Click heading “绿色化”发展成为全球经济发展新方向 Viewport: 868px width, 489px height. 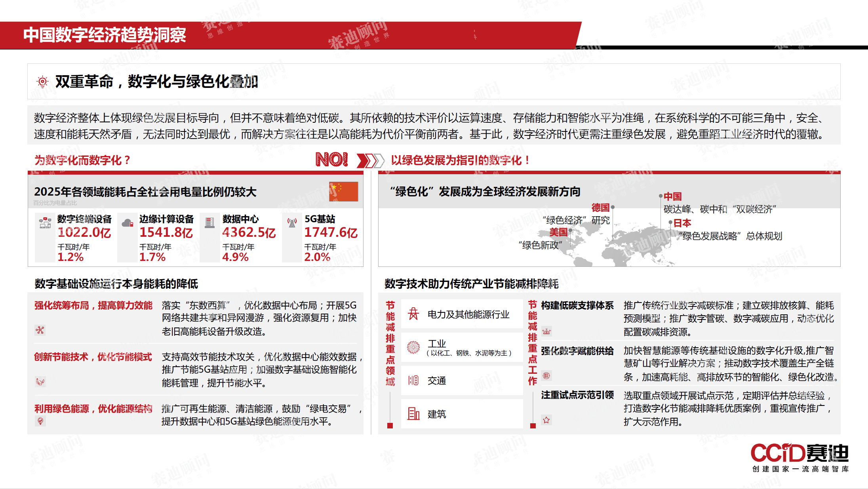[485, 192]
